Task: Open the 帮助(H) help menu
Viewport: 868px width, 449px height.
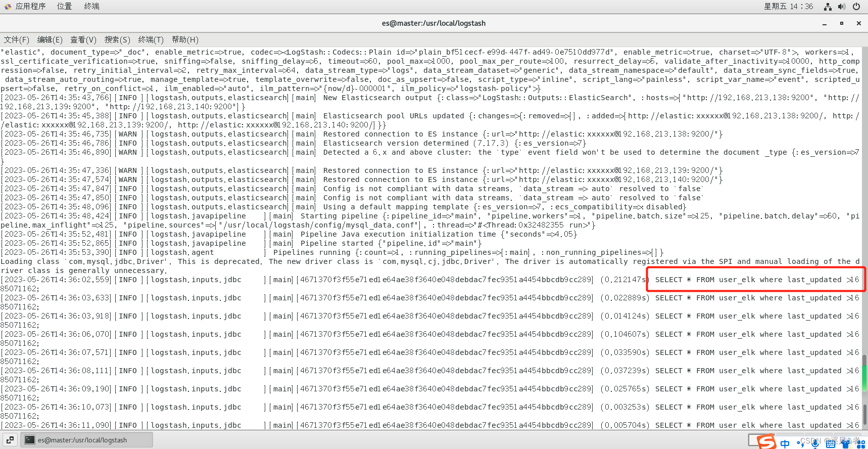Action: [x=185, y=39]
